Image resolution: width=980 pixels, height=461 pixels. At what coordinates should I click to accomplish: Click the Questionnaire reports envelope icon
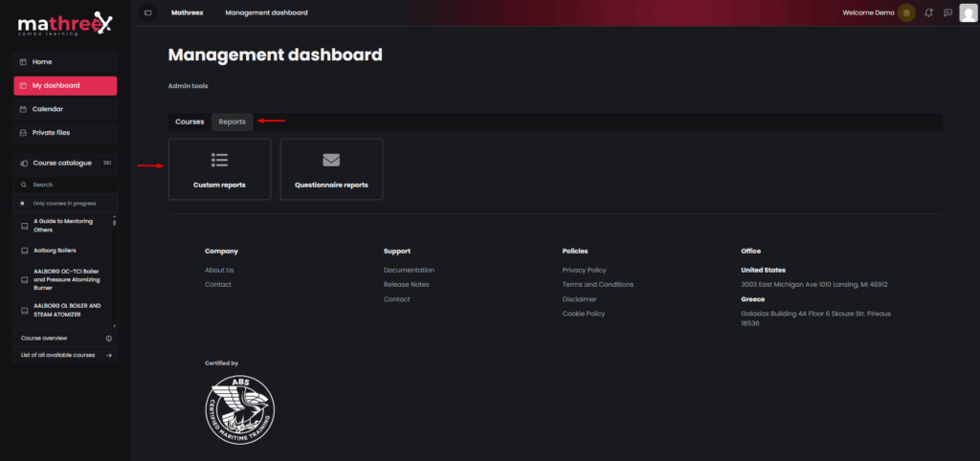pos(331,160)
